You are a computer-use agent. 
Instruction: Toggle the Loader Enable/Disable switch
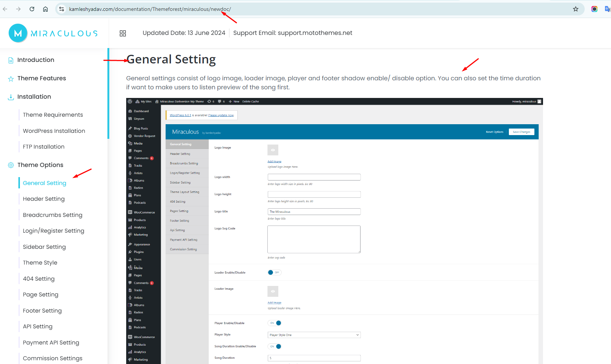coord(274,272)
